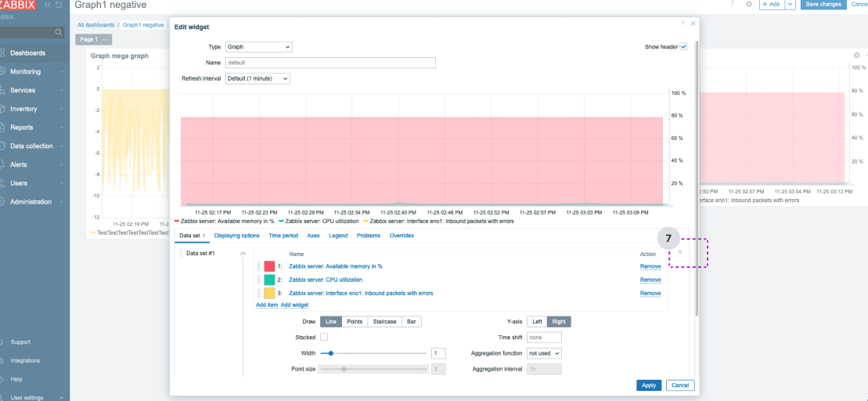868x401 pixels.
Task: Click the gear icon of the right background widget
Action: tap(856, 56)
